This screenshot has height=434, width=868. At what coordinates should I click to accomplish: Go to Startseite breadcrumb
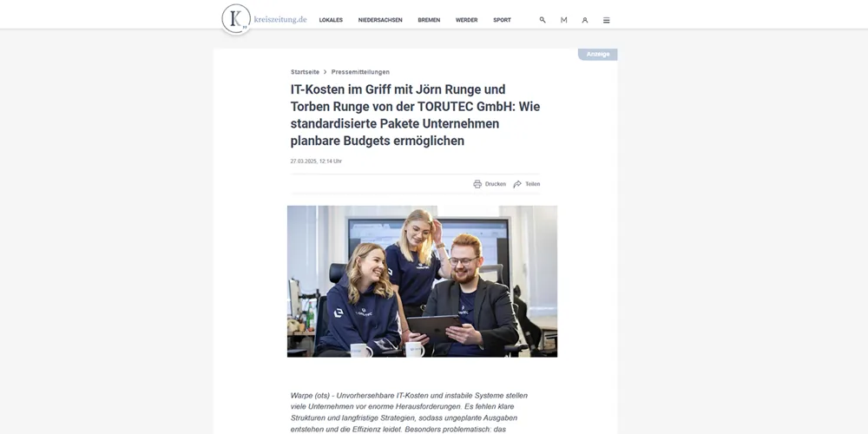point(305,72)
